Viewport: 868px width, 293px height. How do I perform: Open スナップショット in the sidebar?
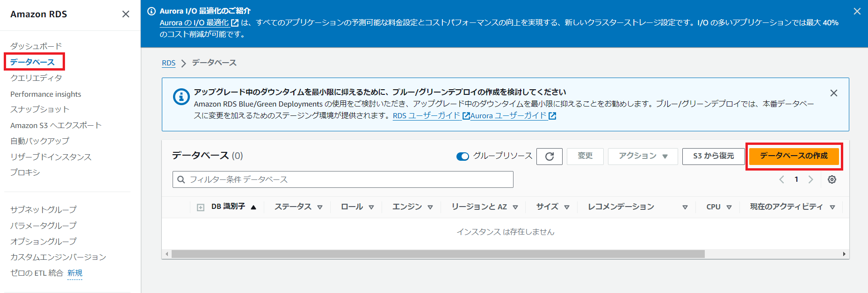40,109
